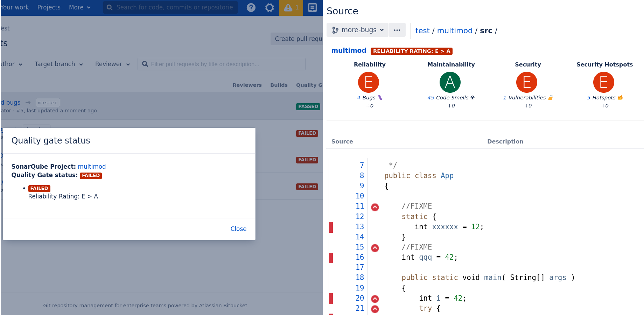Open the three-dots actions menu

pos(397,30)
